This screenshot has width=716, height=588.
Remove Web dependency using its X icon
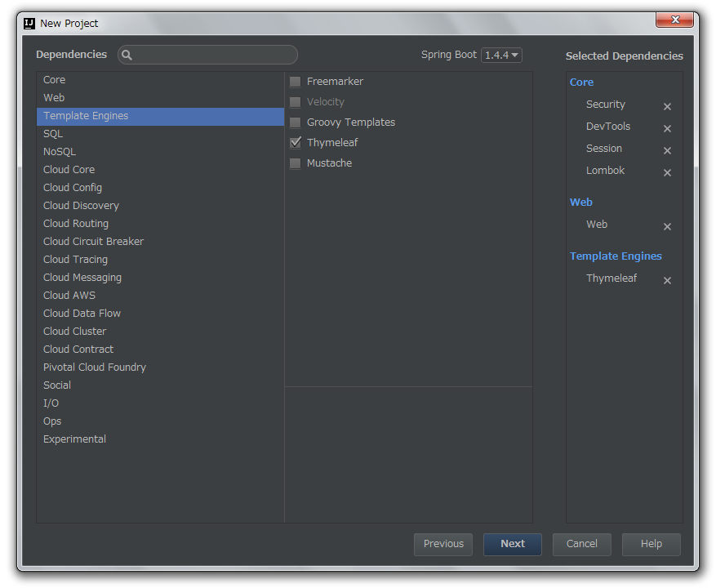pyautogui.click(x=667, y=226)
